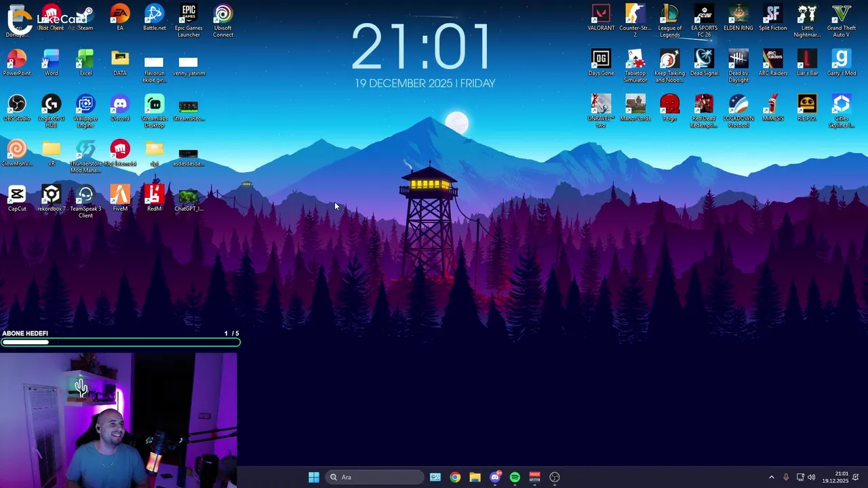Open the EA app desktop shortcut

coord(120,18)
